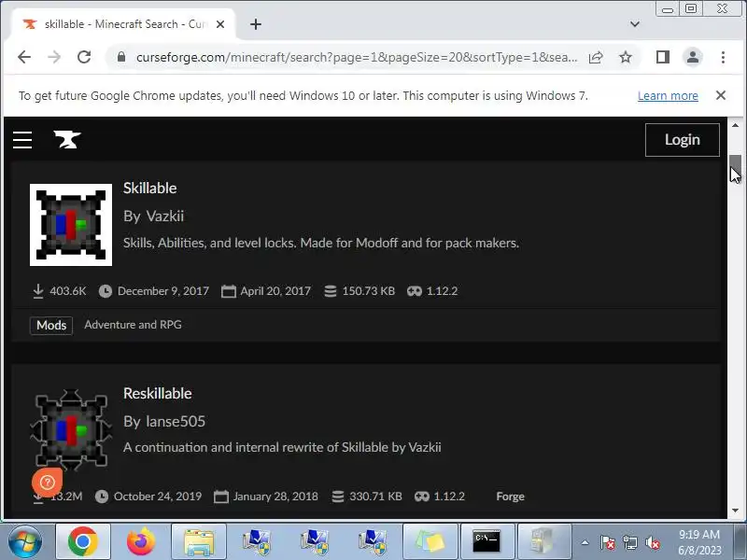Click Skillable file size icon
Image resolution: width=747 pixels, height=560 pixels.
tap(331, 291)
